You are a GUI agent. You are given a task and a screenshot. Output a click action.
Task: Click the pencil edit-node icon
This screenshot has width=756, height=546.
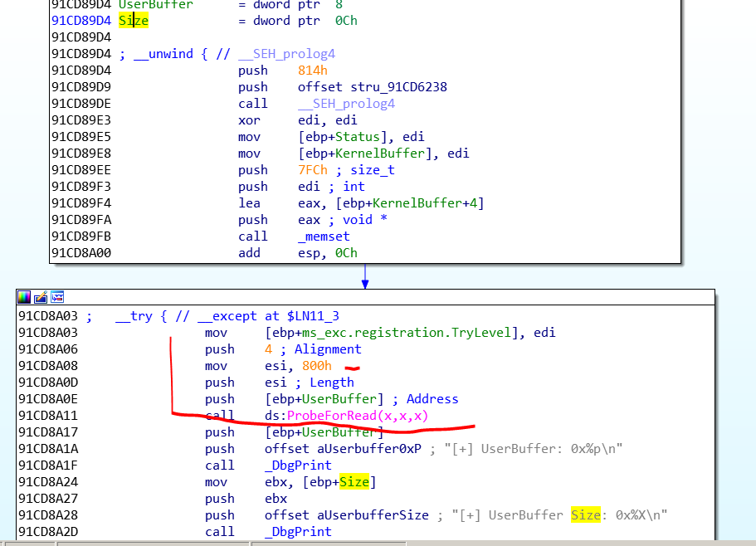tap(40, 296)
